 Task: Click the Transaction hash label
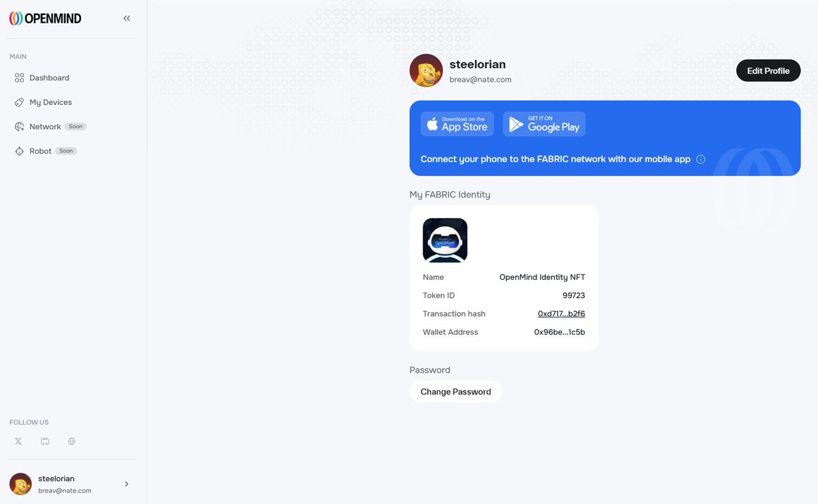point(454,314)
